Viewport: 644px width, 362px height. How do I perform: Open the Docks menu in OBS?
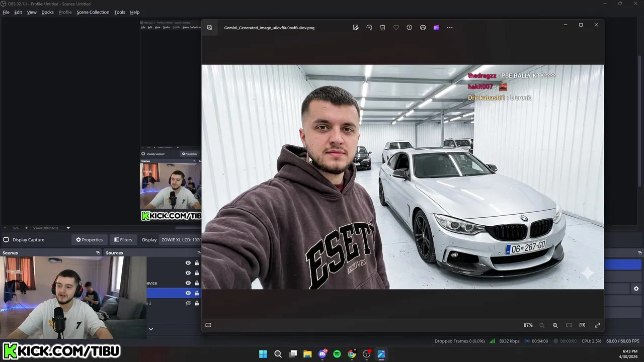[47, 12]
